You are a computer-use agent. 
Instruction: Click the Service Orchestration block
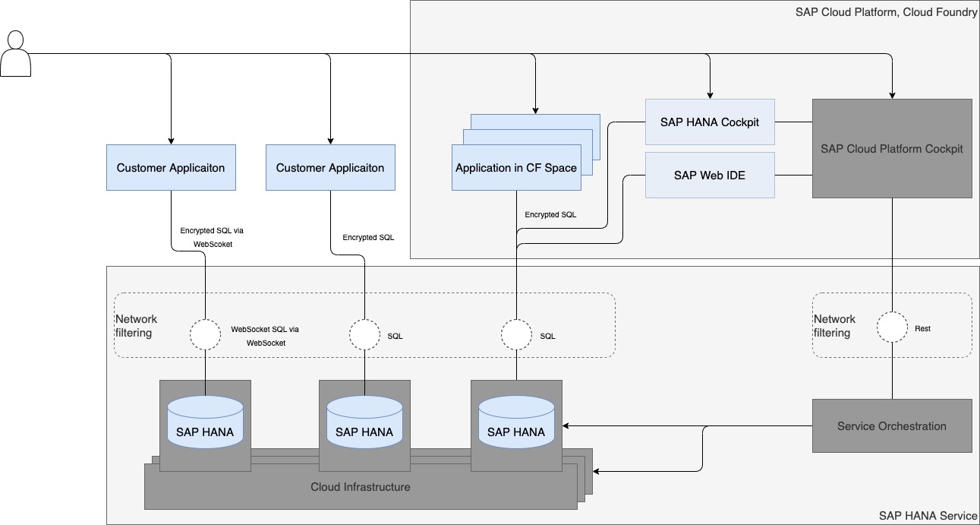tap(892, 426)
